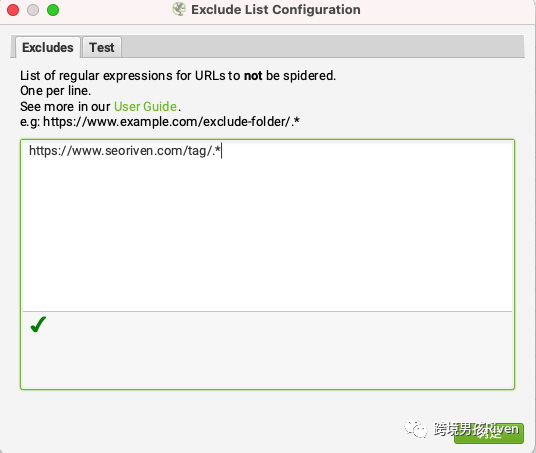The width and height of the screenshot is (536, 453).
Task: Follow the User Guide link
Action: point(145,106)
